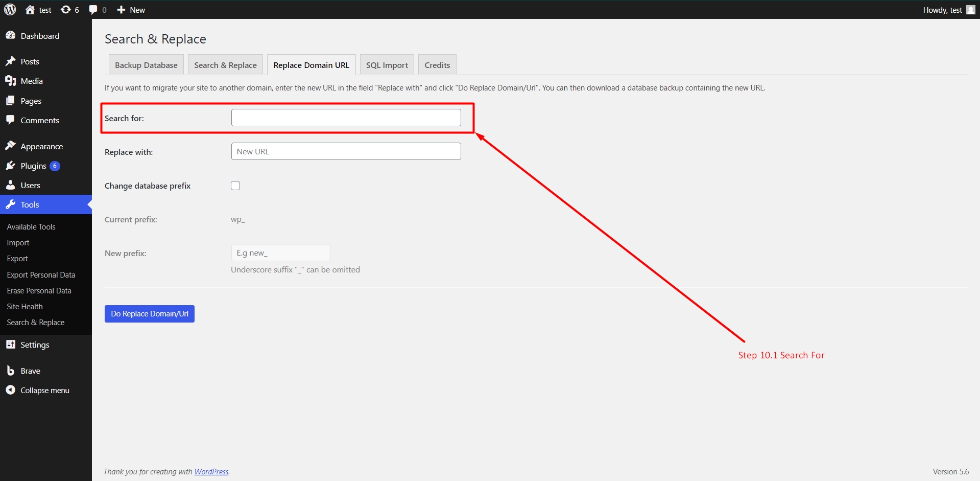Click the WordPress logo icon
The height and width of the screenshot is (481, 980).
click(10, 10)
